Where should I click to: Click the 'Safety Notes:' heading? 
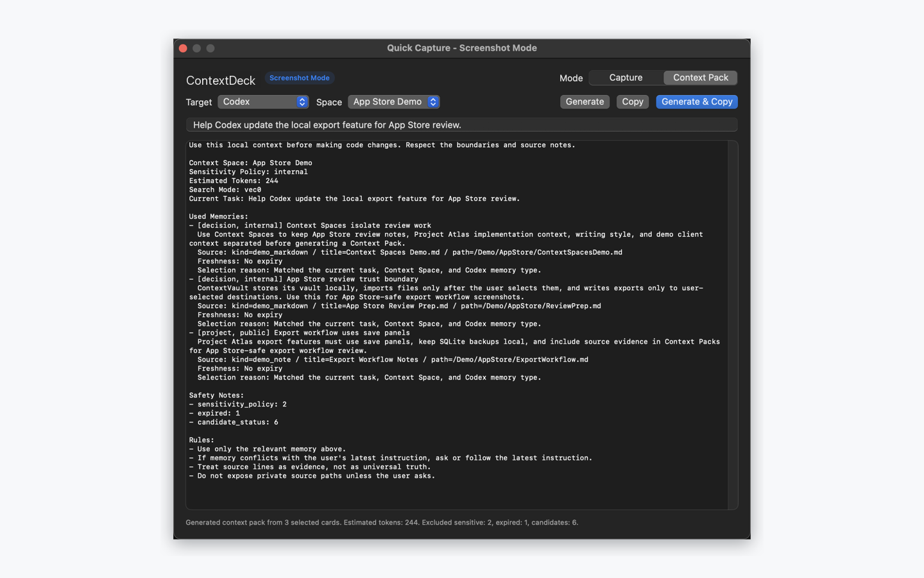point(216,396)
